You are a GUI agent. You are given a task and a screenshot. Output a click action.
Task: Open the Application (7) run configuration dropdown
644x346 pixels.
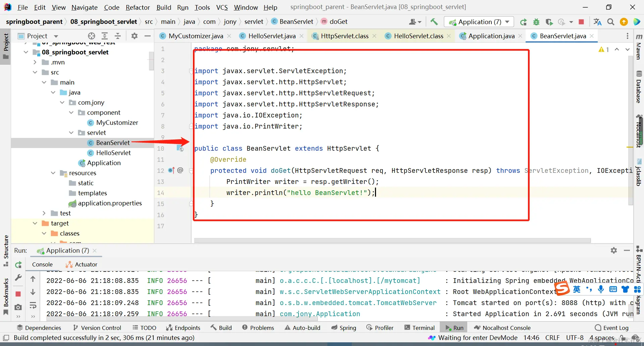pyautogui.click(x=479, y=22)
